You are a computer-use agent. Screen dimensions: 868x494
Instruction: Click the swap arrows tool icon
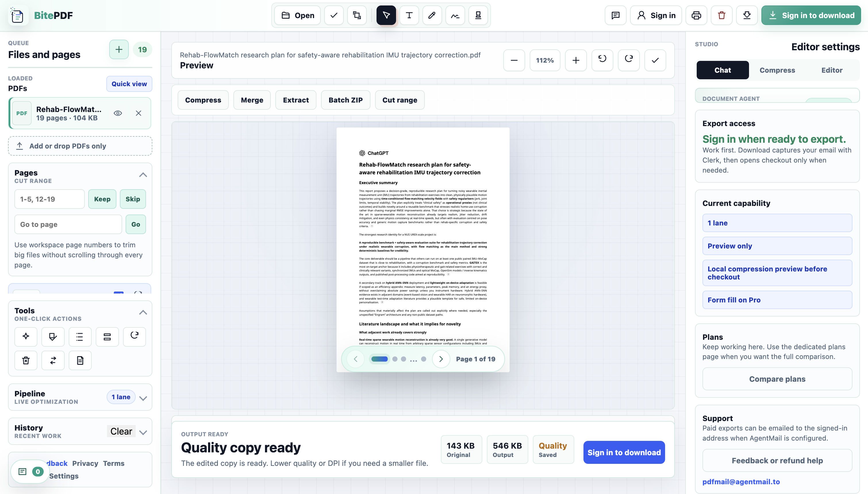coord(53,360)
